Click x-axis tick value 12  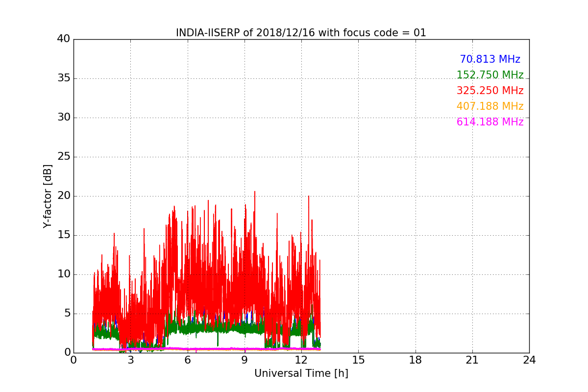pyautogui.click(x=301, y=360)
